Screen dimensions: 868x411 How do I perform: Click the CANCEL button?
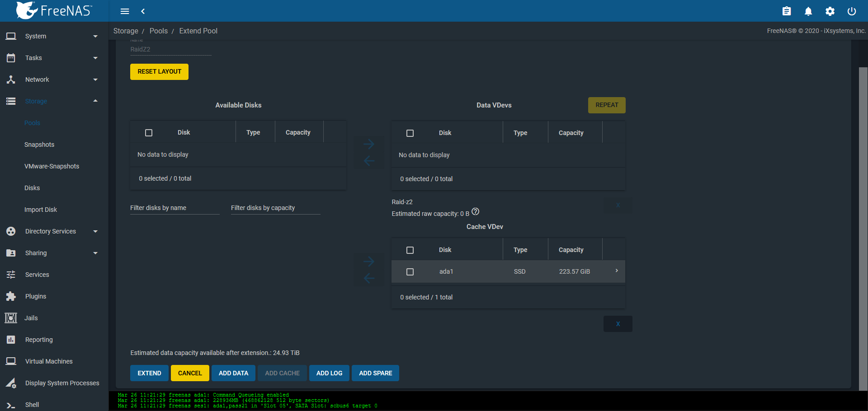click(x=190, y=373)
